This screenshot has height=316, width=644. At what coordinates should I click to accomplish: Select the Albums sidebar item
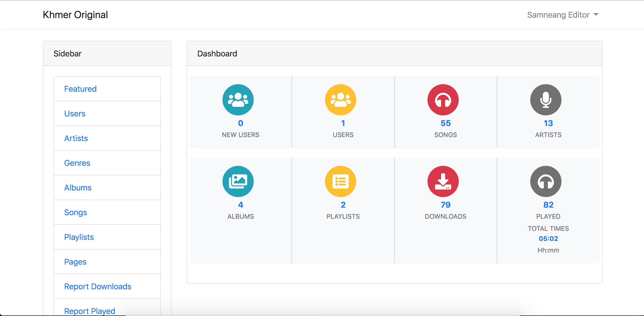(x=78, y=187)
